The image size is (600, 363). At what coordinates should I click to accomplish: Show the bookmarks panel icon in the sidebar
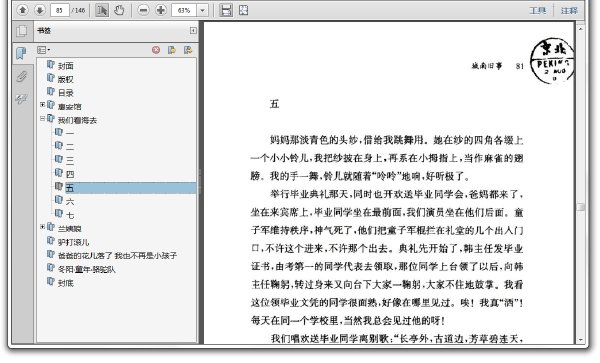tap(21, 53)
